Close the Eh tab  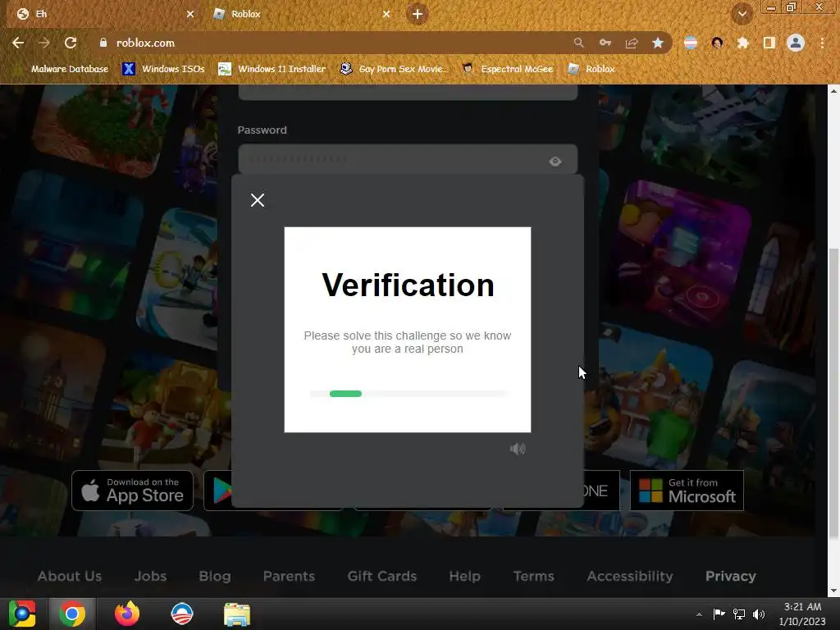tap(190, 14)
